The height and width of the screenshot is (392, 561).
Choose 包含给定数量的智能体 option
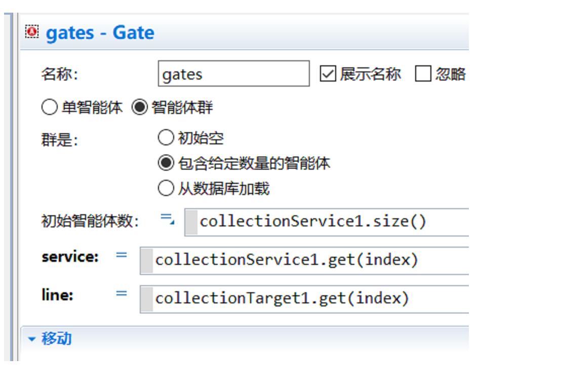(x=166, y=163)
